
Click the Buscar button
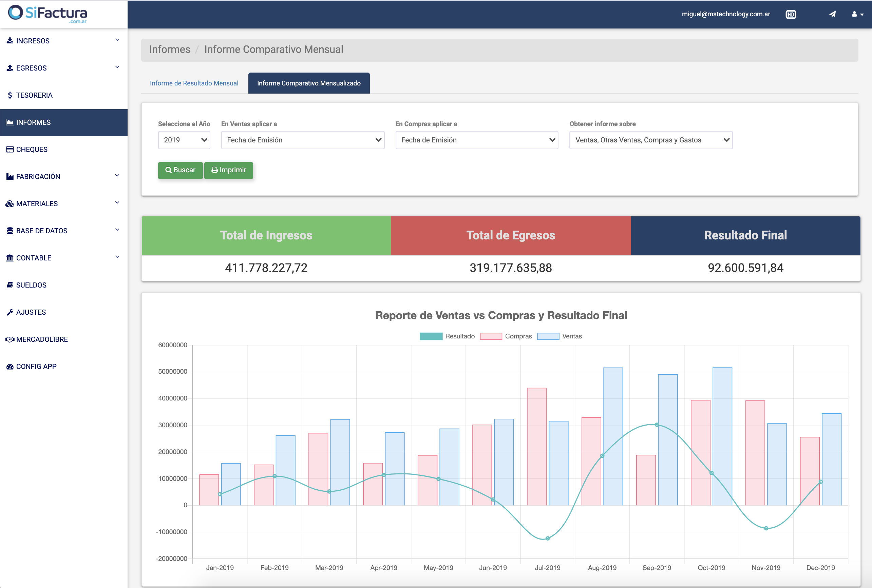pos(180,170)
